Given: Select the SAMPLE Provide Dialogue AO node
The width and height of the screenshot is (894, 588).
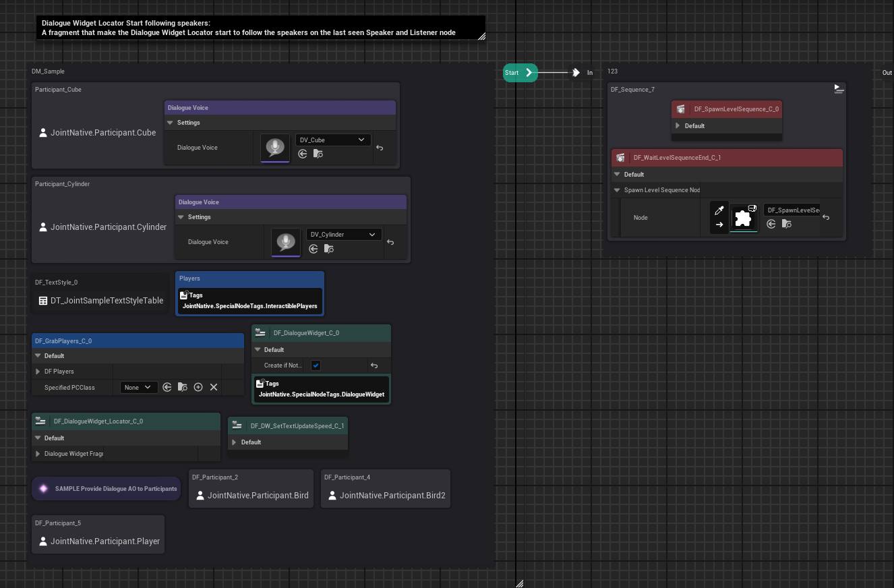Looking at the screenshot, I should coord(107,489).
